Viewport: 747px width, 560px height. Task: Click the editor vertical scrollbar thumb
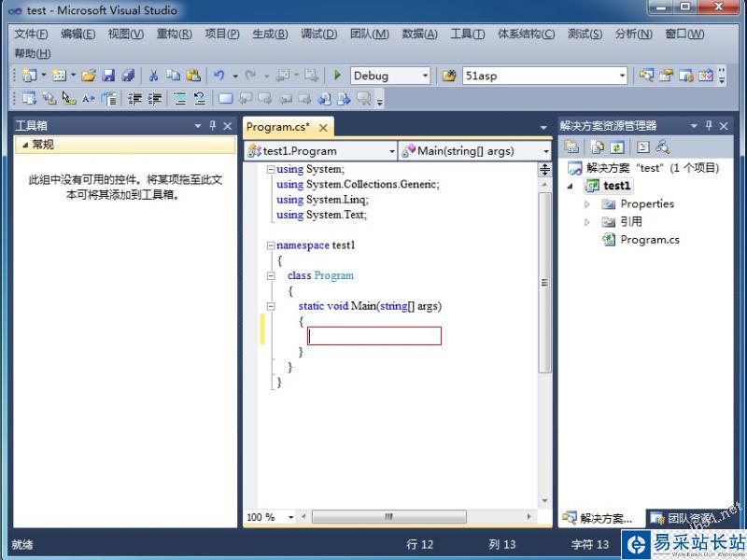[x=544, y=283]
